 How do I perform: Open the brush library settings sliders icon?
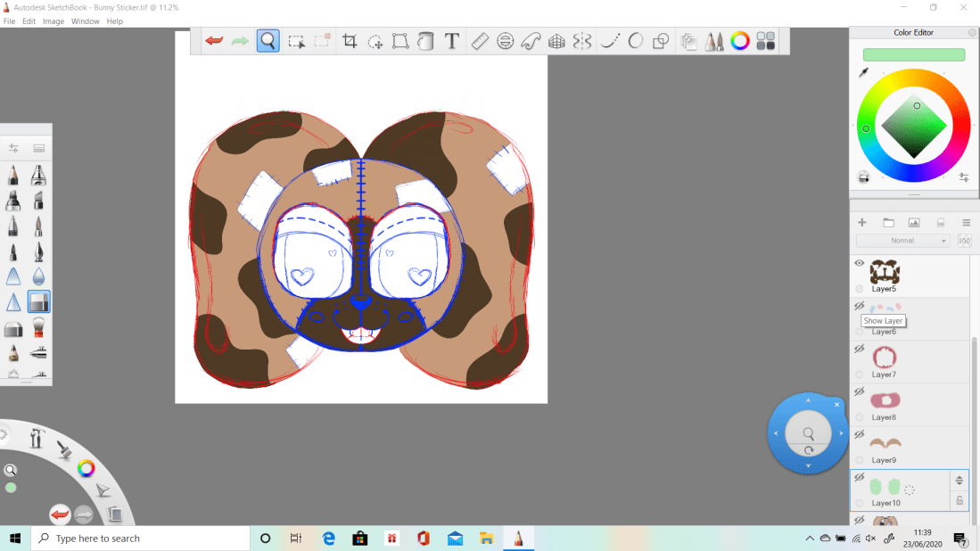13,148
